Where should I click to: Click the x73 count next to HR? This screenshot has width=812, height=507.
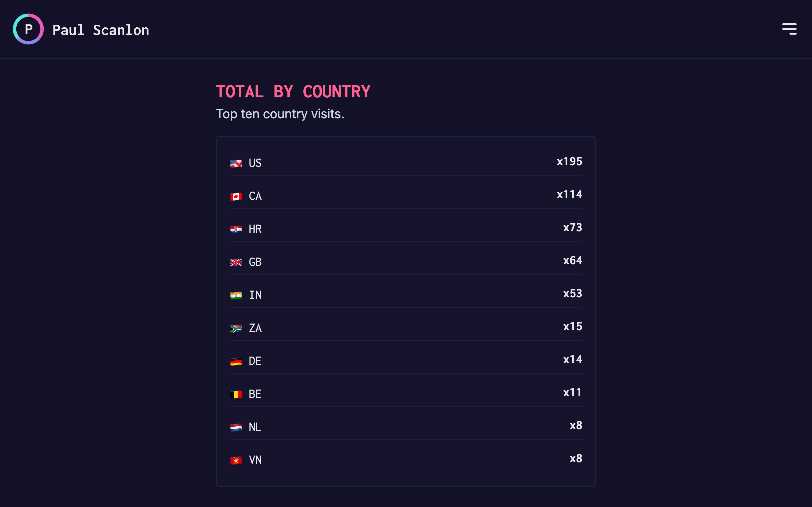(x=572, y=227)
